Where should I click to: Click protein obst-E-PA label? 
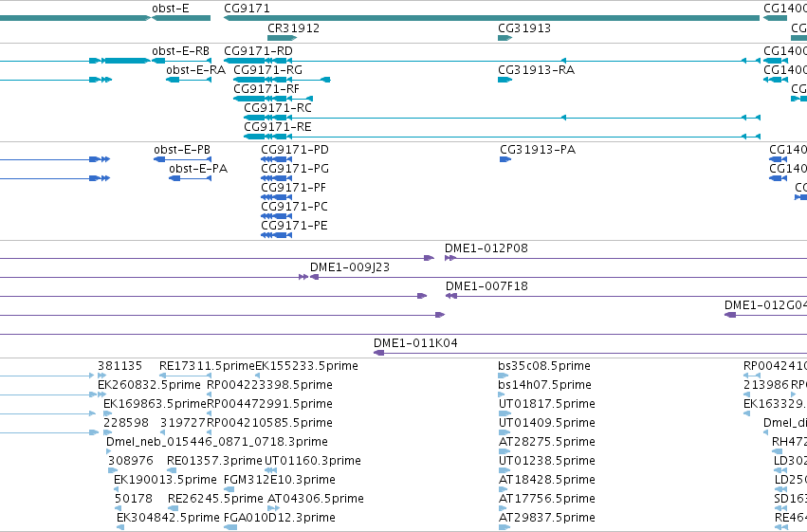click(x=197, y=169)
